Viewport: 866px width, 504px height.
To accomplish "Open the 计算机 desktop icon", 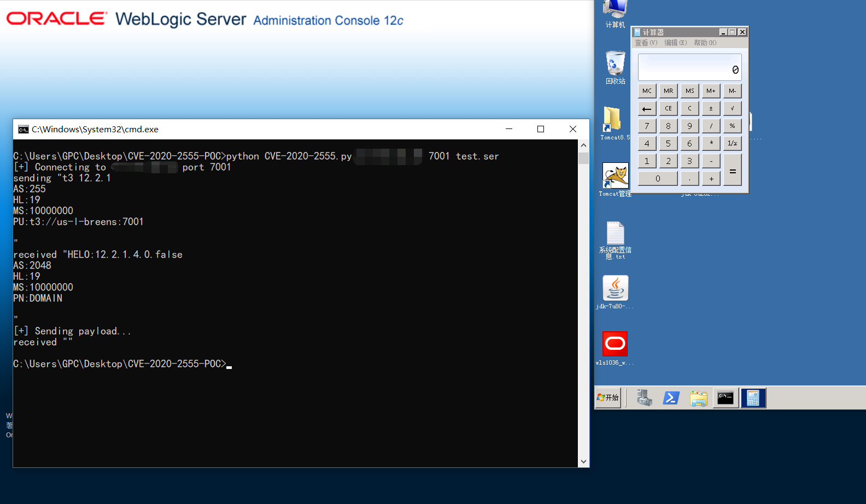I will point(615,14).
